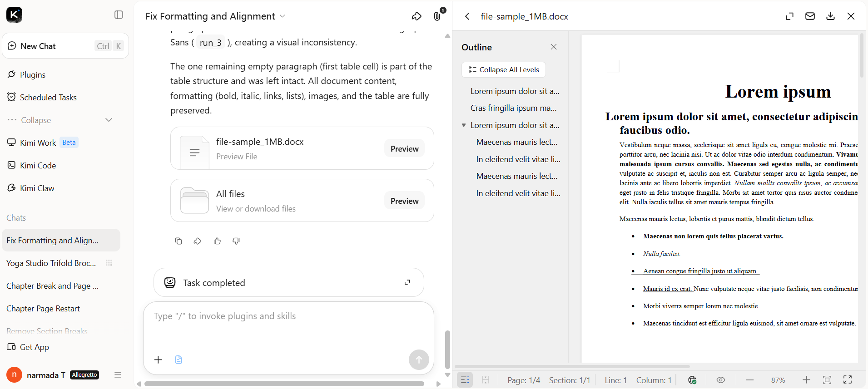Open the preview in a new window
Viewport: 868px width, 389px height.
[x=790, y=16]
